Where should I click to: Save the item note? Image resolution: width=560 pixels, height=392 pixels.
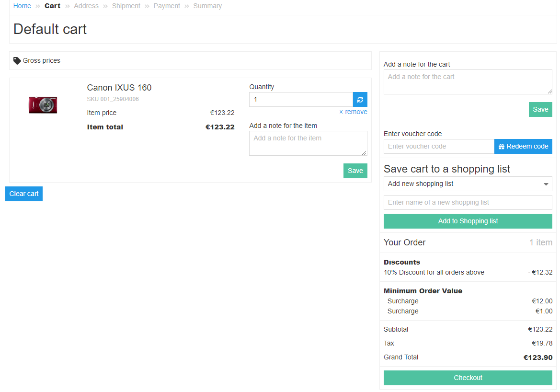pyautogui.click(x=355, y=171)
